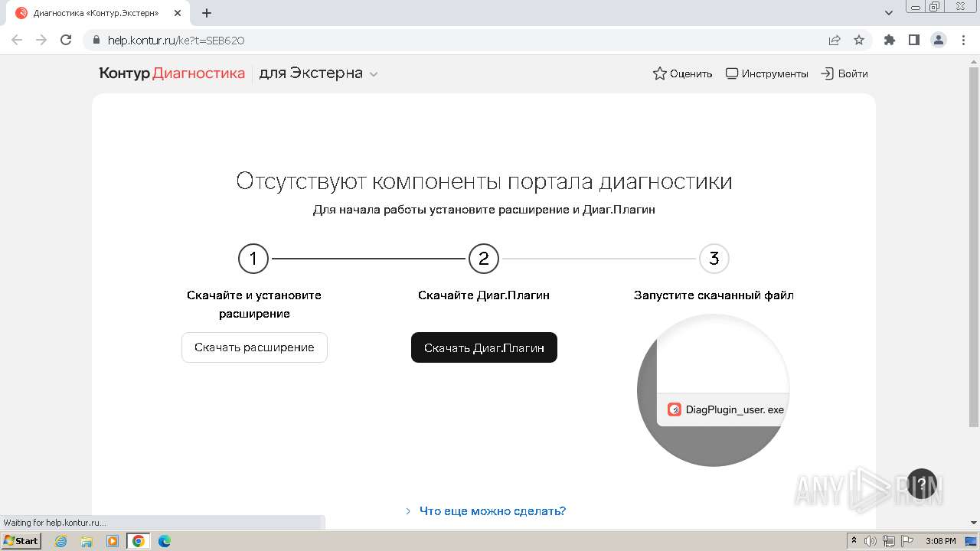Viewport: 980px width, 551px height.
Task: Expand «Что еще можно сделать?»
Action: click(x=486, y=511)
